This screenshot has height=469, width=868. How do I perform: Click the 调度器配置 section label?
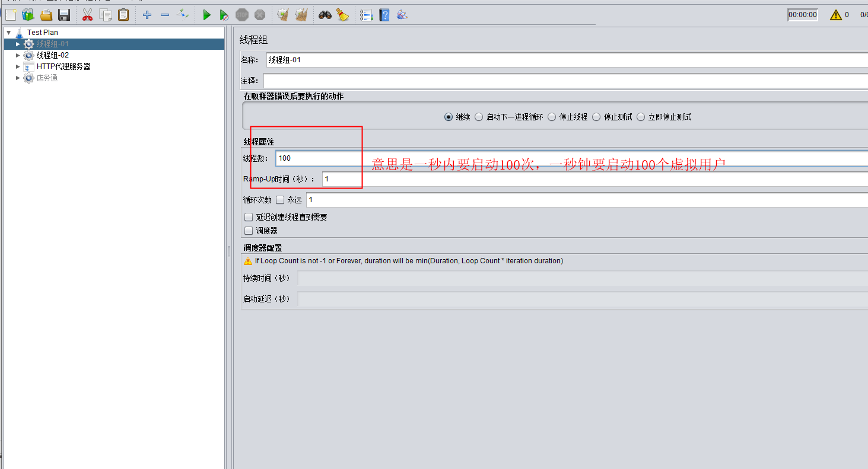(x=262, y=248)
